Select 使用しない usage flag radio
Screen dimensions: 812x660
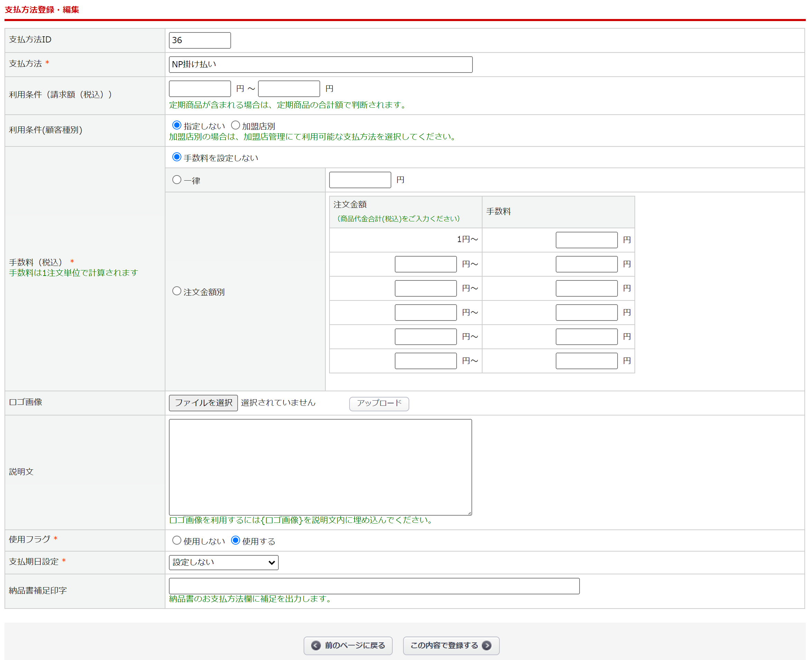177,540
